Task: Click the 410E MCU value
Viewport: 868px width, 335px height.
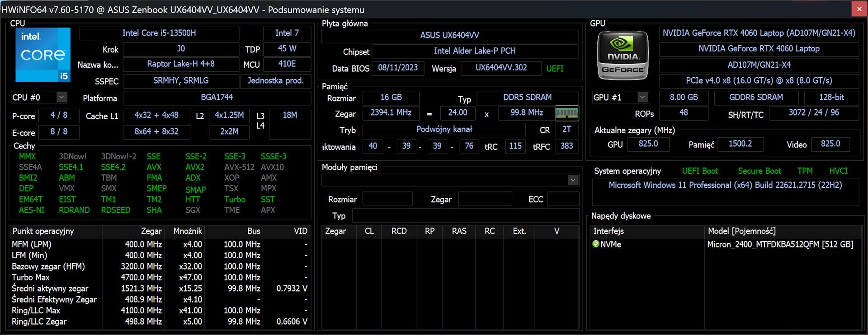Action: (287, 64)
